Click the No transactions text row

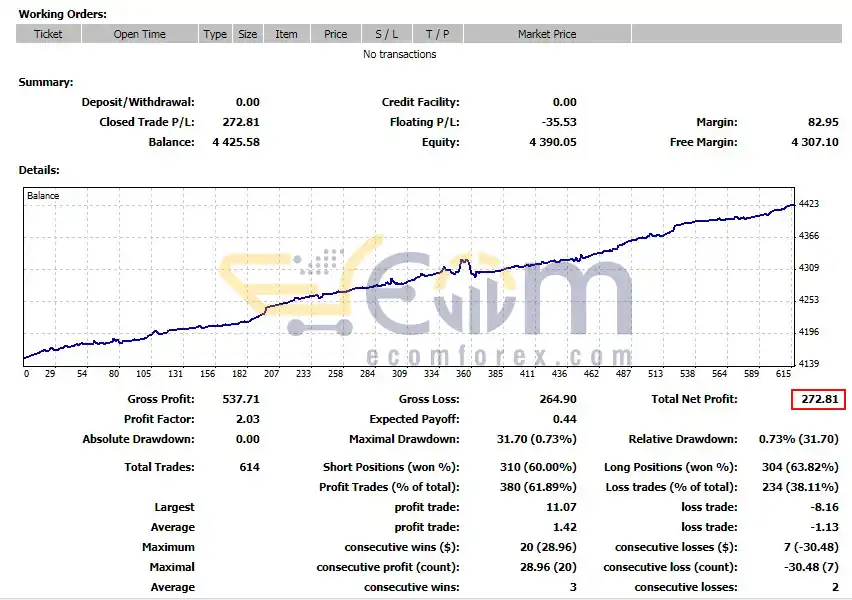[399, 54]
